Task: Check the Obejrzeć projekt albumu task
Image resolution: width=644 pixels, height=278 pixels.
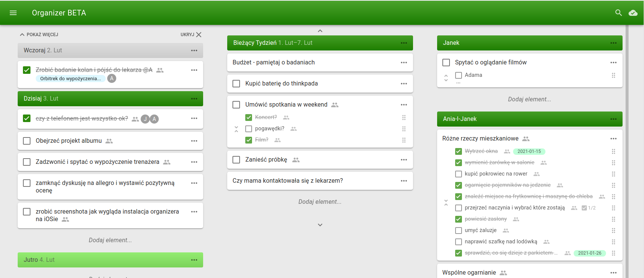Action: tap(27, 141)
